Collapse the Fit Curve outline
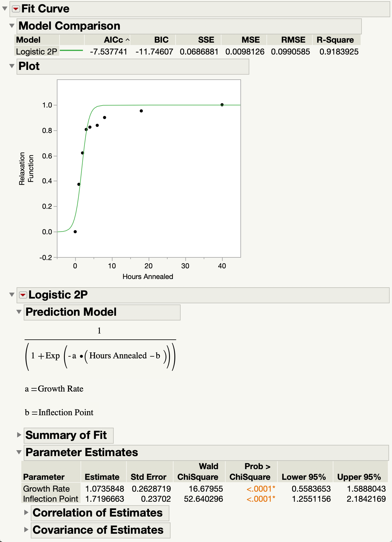This screenshot has width=392, height=542. pyautogui.click(x=5, y=9)
